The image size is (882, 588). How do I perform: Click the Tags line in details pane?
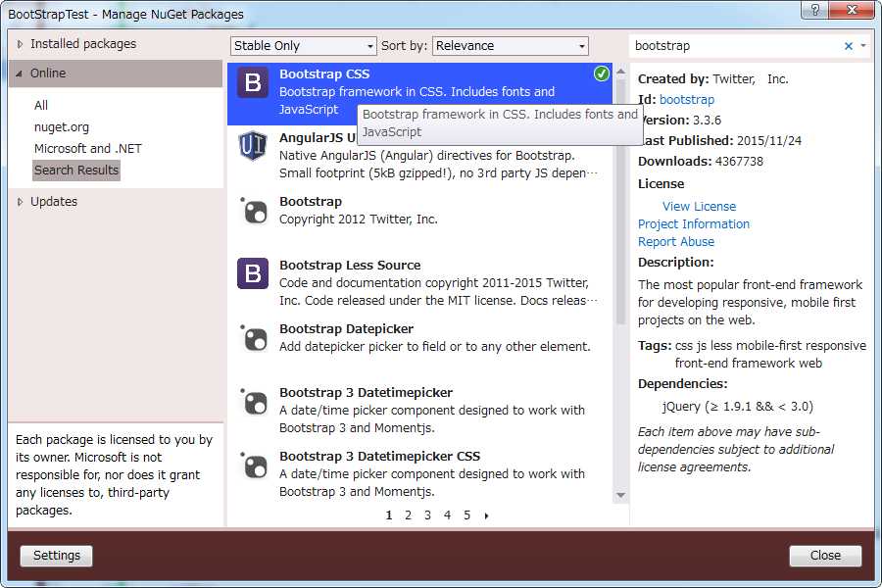coord(752,355)
